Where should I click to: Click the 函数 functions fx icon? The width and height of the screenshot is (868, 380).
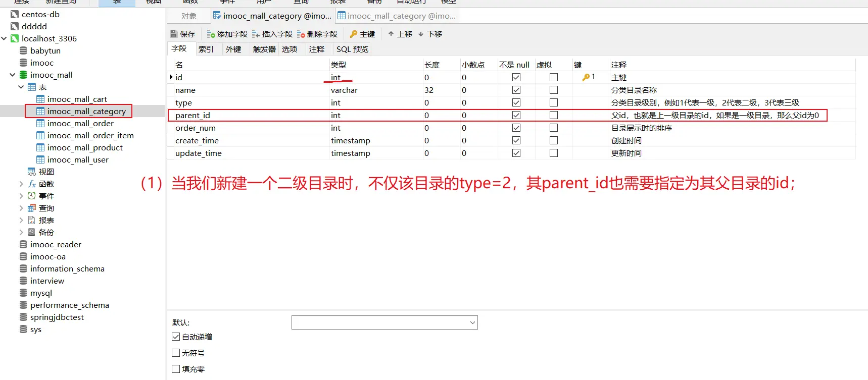point(32,184)
